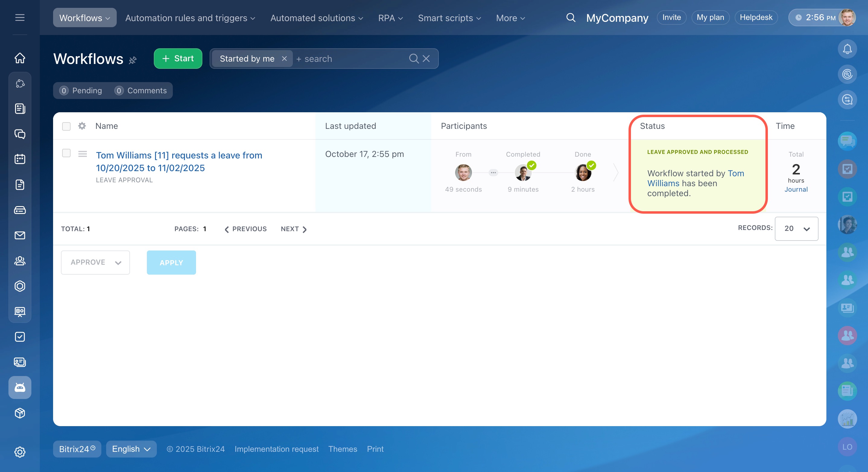Click the home icon in left sidebar
The width and height of the screenshot is (868, 472).
point(20,58)
